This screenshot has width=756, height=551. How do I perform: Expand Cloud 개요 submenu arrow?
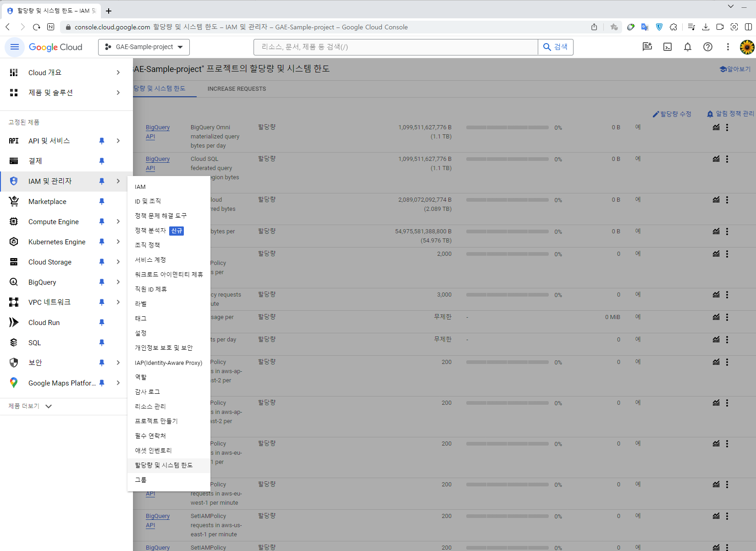(x=118, y=72)
